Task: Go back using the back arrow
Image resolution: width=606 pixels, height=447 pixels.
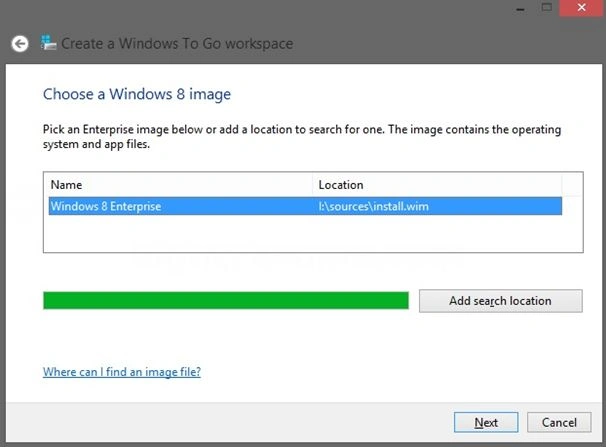Action: [x=20, y=44]
